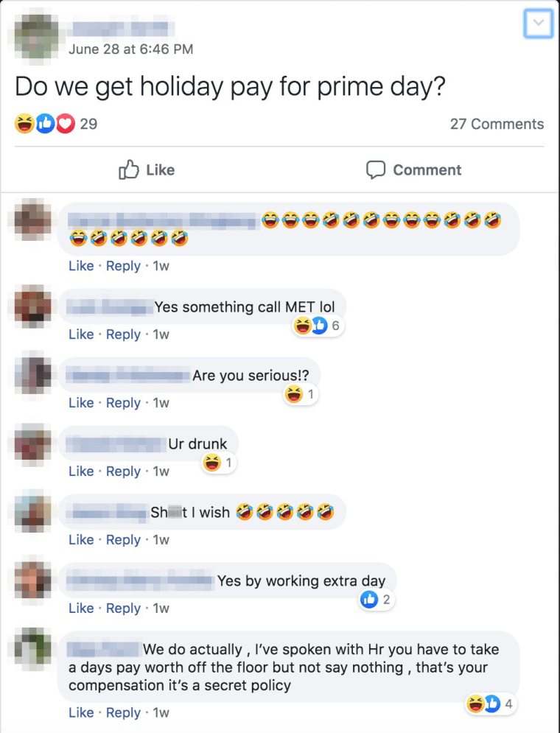Open the June 28 at 6:46 PM timestamp

[x=131, y=49]
